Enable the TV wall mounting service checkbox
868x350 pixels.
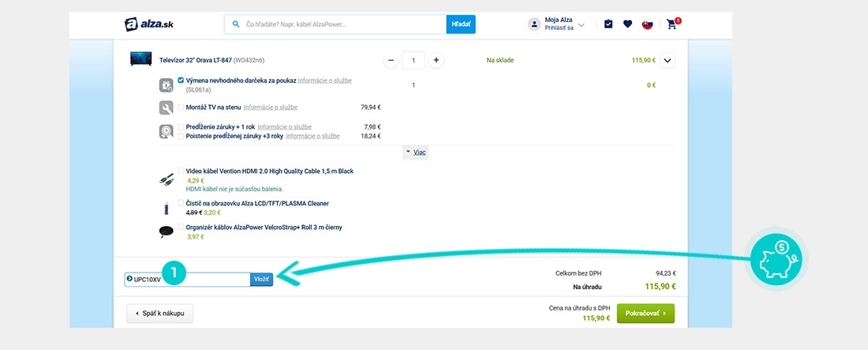coord(181,107)
